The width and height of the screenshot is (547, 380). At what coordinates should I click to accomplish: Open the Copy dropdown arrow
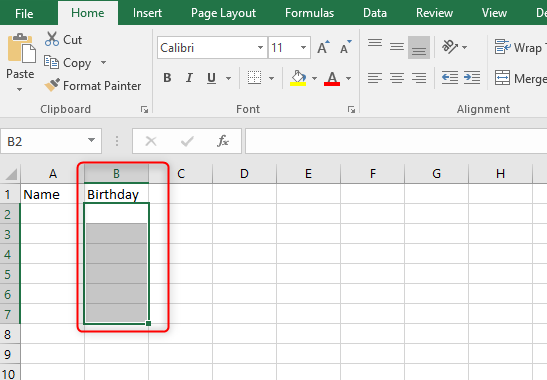coord(103,62)
